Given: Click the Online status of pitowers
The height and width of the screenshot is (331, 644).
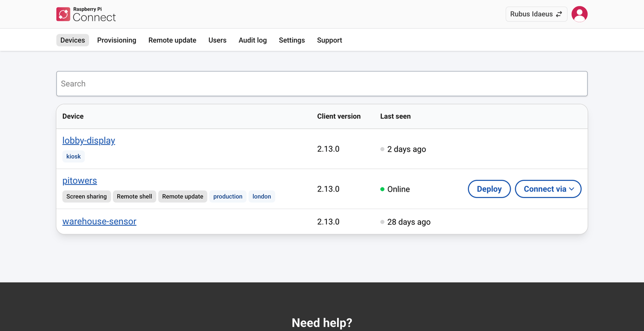Looking at the screenshot, I should click(395, 189).
